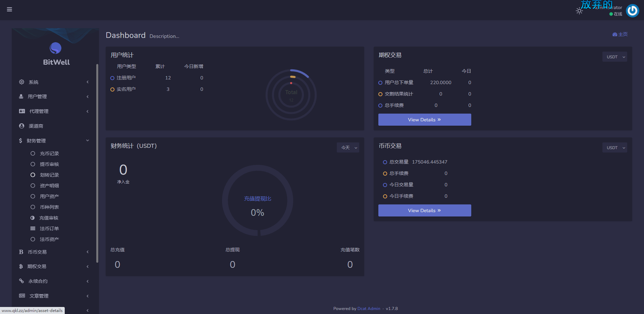Open the Dcat Admin footer link
The width and height of the screenshot is (644, 314).
pos(369,308)
